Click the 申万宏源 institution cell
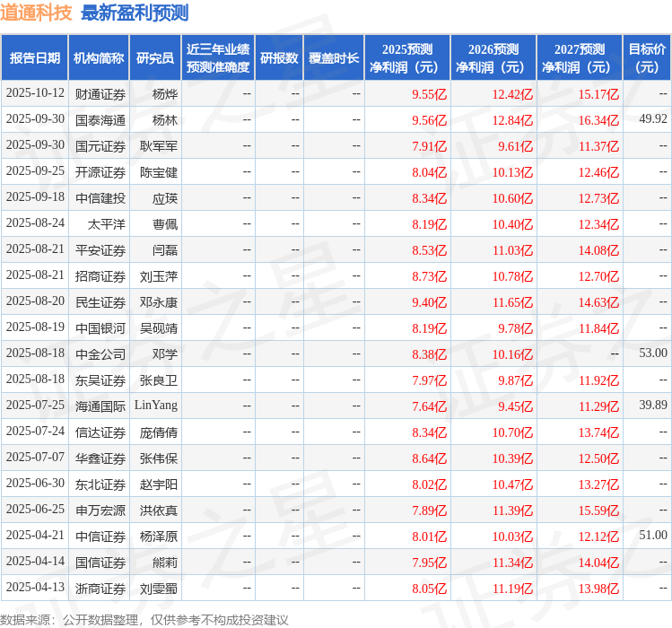 100,510
